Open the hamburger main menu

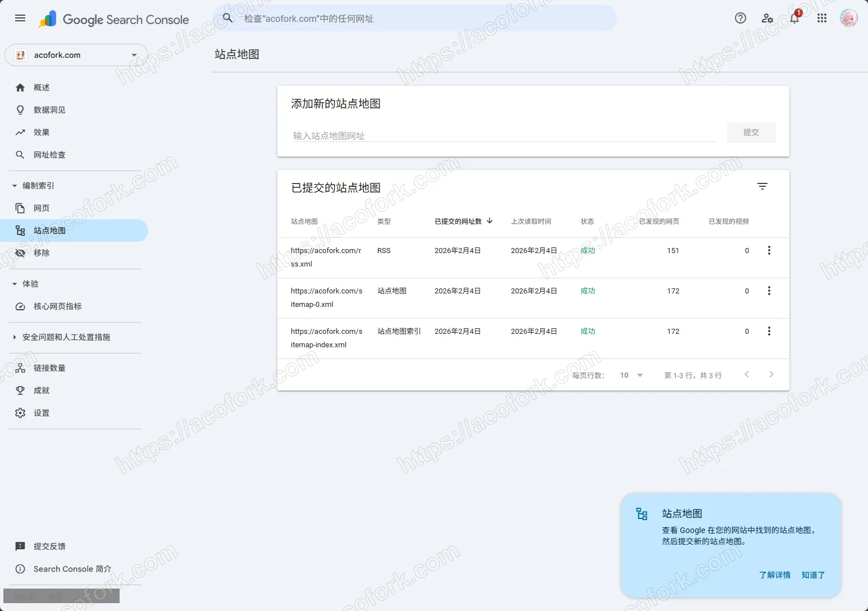point(20,19)
